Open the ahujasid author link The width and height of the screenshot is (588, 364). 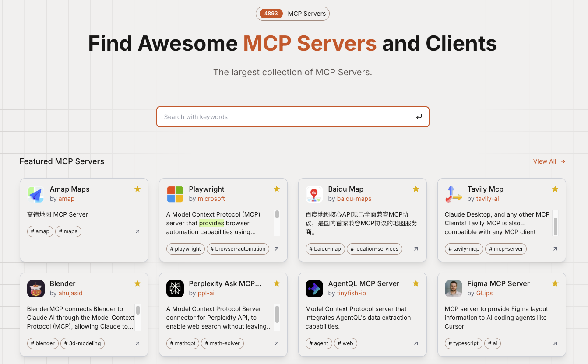[x=70, y=293]
